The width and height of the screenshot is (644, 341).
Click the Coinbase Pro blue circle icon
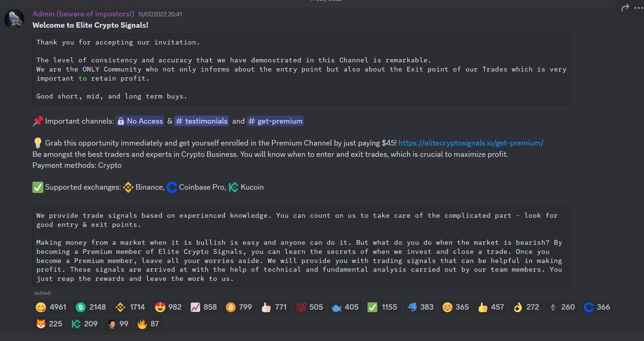(x=172, y=187)
